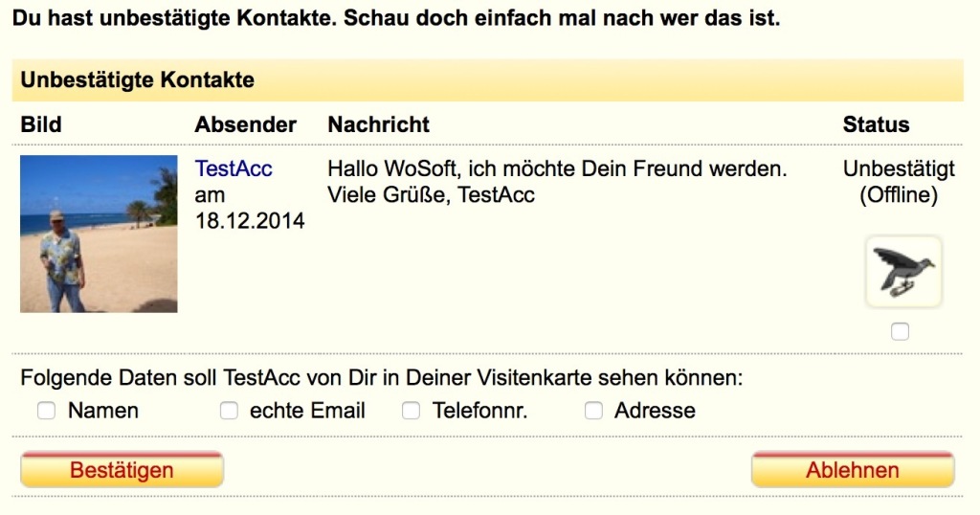Image resolution: width=980 pixels, height=515 pixels.
Task: Click the Visitenkarte data sharing instruction text
Action: 381,377
